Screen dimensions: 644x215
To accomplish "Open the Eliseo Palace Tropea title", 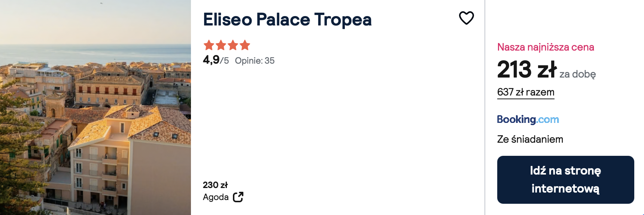I will pyautogui.click(x=287, y=19).
